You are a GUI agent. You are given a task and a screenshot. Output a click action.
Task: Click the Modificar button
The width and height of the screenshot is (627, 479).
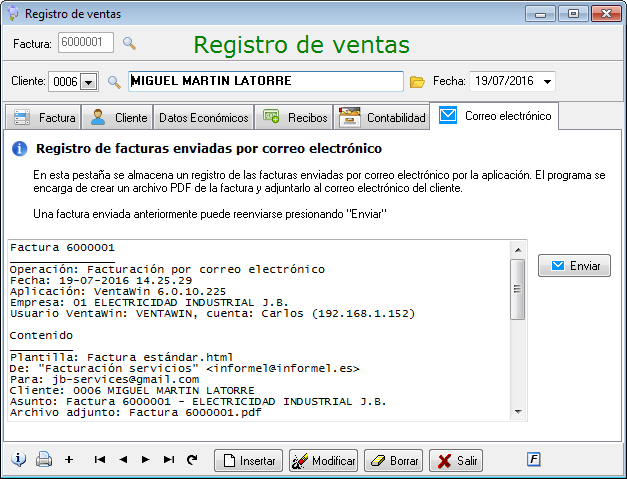pyautogui.click(x=323, y=461)
